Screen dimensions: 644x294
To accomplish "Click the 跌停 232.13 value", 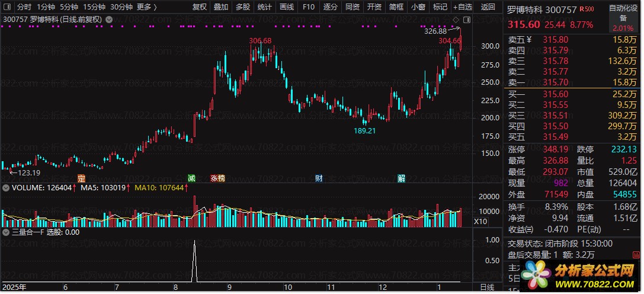I will tap(624, 149).
